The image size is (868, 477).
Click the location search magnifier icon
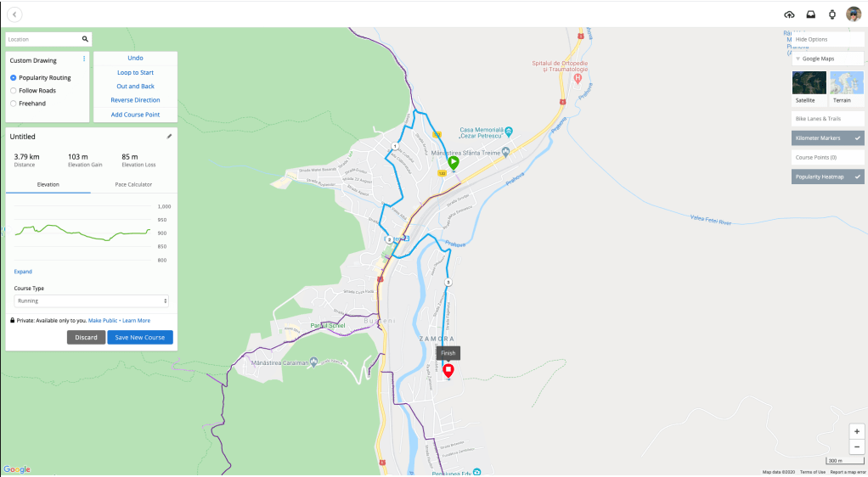[85, 39]
